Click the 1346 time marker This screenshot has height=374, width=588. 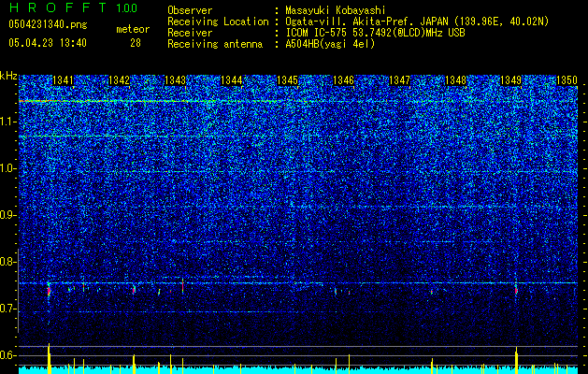(343, 80)
